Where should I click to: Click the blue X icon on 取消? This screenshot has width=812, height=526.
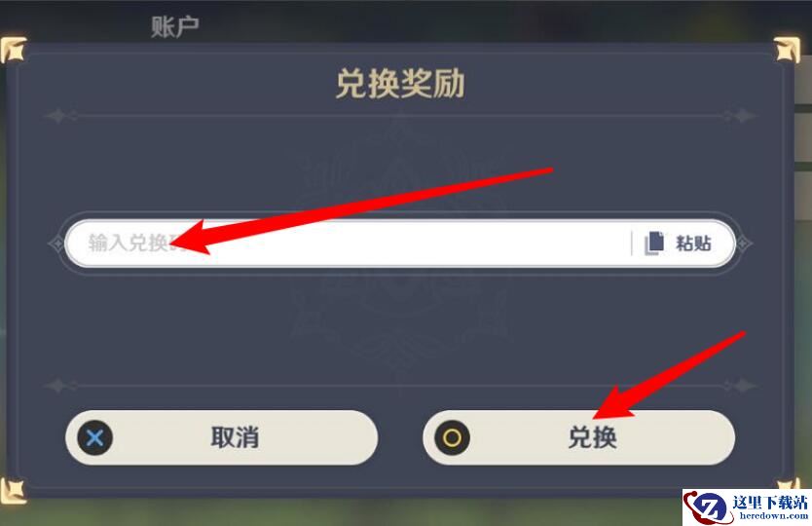94,438
